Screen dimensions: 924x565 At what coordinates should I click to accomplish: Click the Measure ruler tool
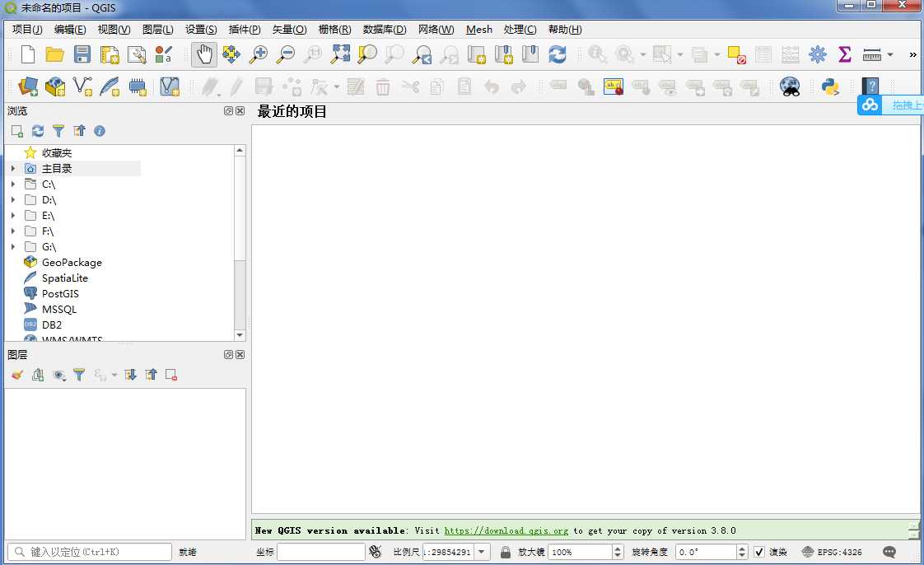point(871,55)
